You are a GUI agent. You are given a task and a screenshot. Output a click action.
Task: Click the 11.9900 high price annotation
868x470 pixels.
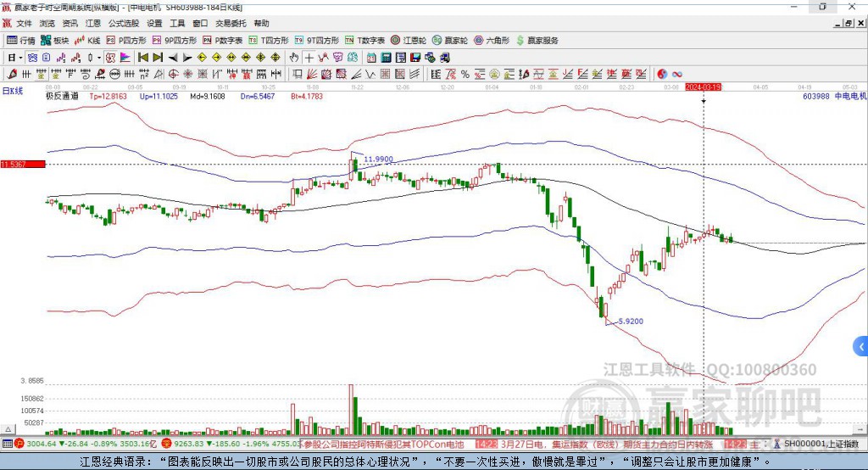click(379, 159)
